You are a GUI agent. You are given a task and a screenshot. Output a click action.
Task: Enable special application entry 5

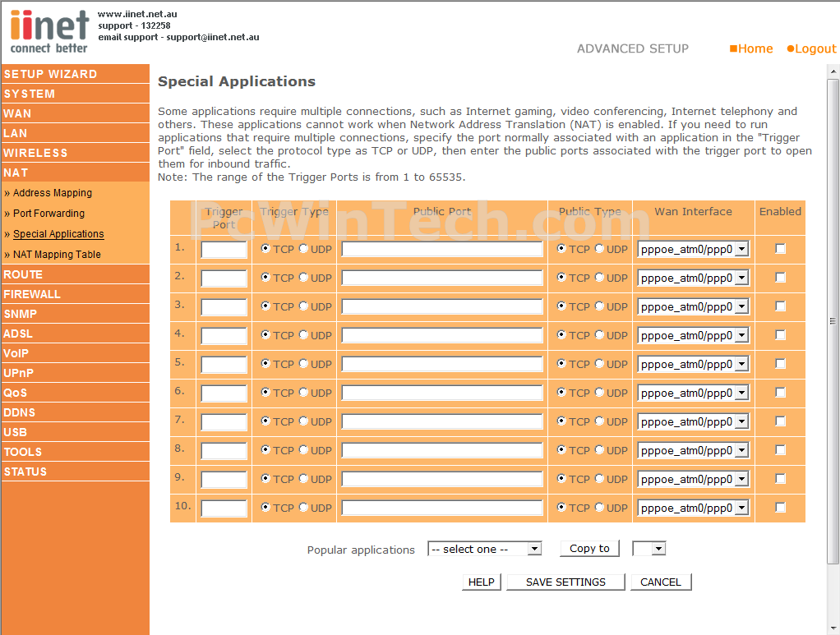click(x=781, y=364)
